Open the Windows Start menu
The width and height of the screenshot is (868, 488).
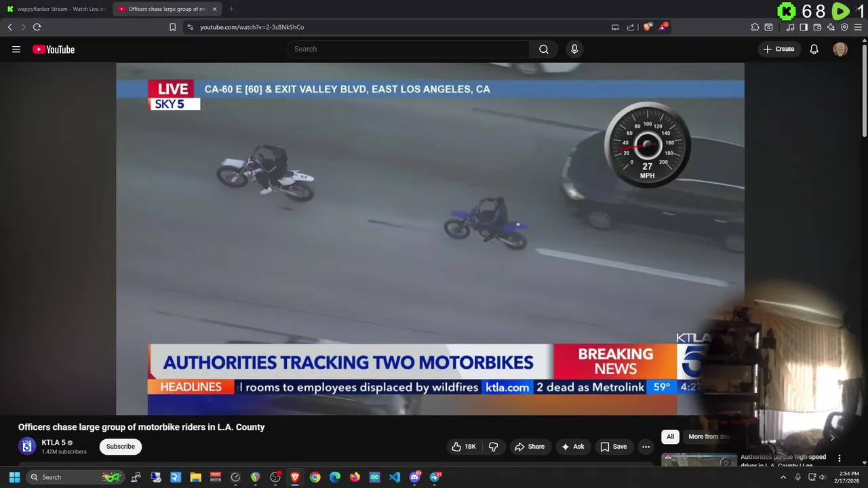[14, 477]
